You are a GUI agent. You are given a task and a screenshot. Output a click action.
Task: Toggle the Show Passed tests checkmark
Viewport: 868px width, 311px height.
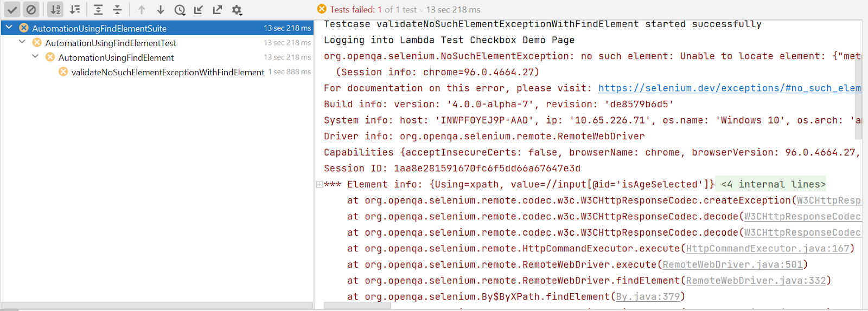coord(12,10)
